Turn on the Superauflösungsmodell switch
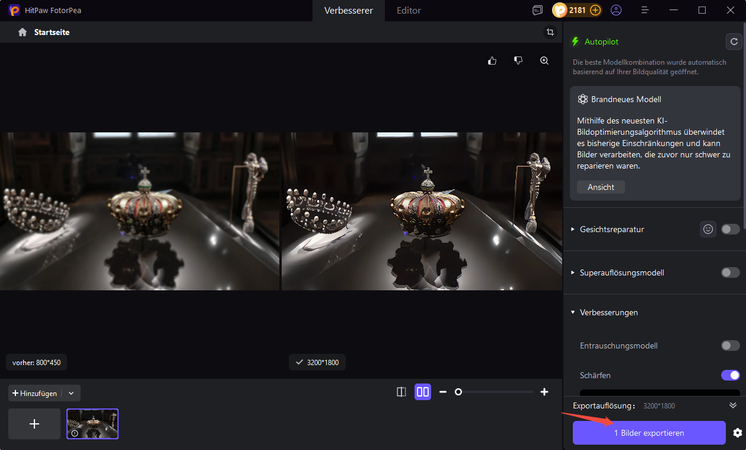The width and height of the screenshot is (746, 450). (x=730, y=272)
